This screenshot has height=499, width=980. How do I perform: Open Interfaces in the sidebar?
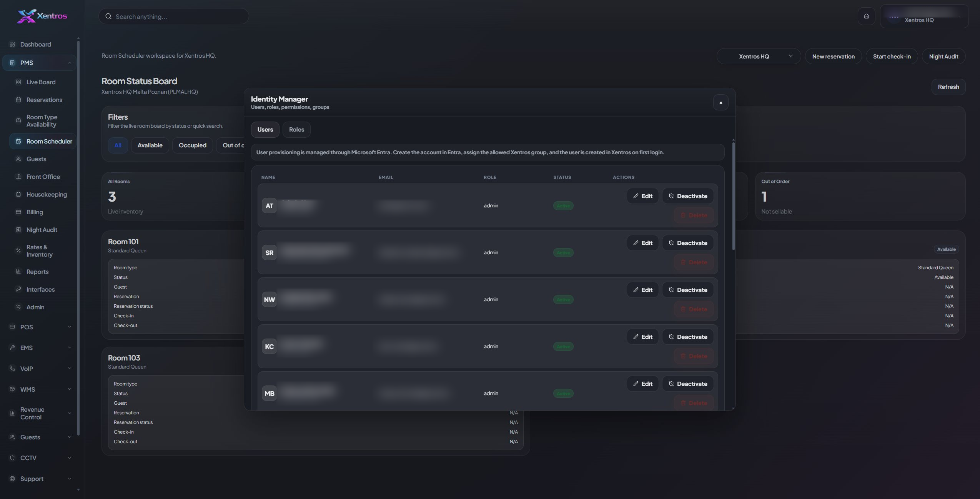pyautogui.click(x=43, y=289)
